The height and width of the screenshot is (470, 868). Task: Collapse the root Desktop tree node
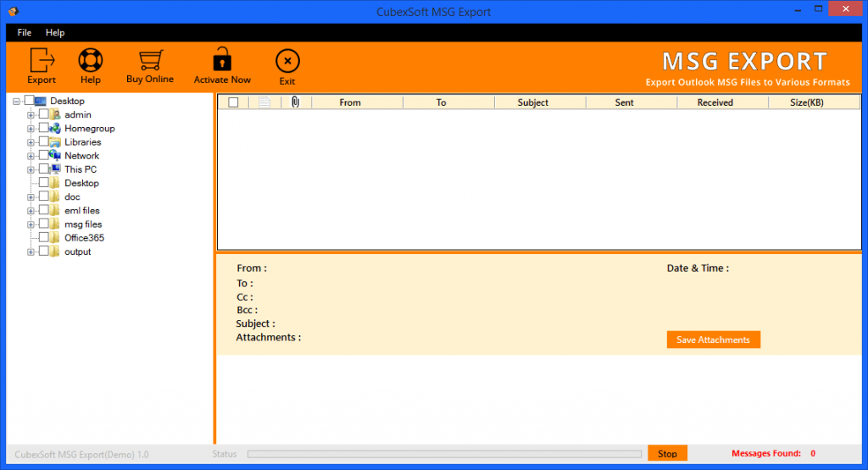(17, 102)
